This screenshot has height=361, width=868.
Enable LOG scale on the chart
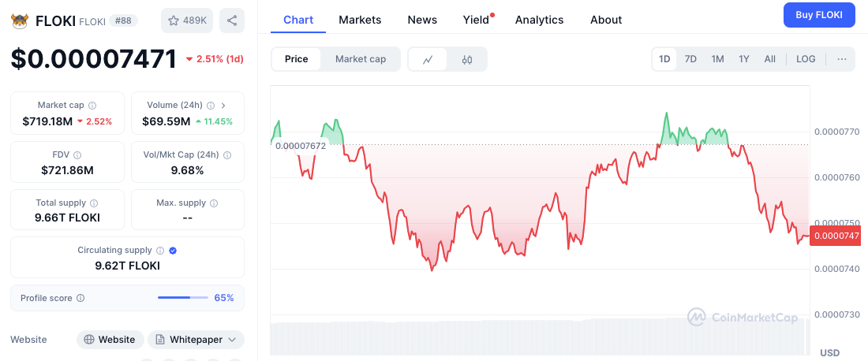(806, 59)
